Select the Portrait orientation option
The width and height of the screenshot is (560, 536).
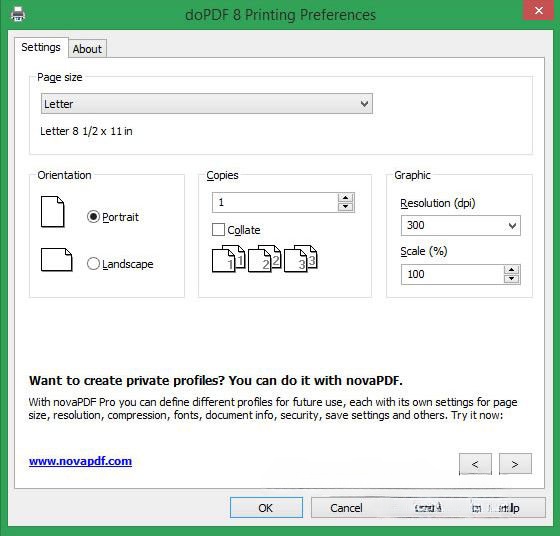[x=113, y=217]
